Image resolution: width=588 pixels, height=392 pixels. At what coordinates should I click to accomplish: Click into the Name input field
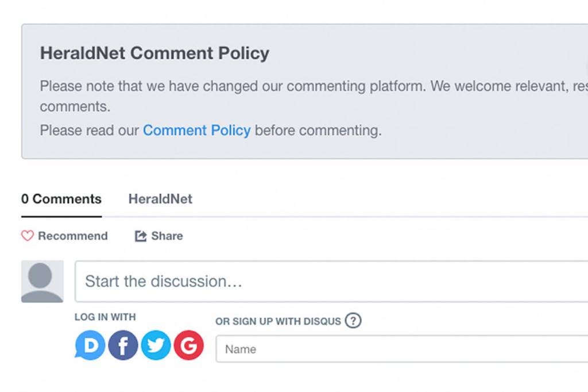(402, 349)
